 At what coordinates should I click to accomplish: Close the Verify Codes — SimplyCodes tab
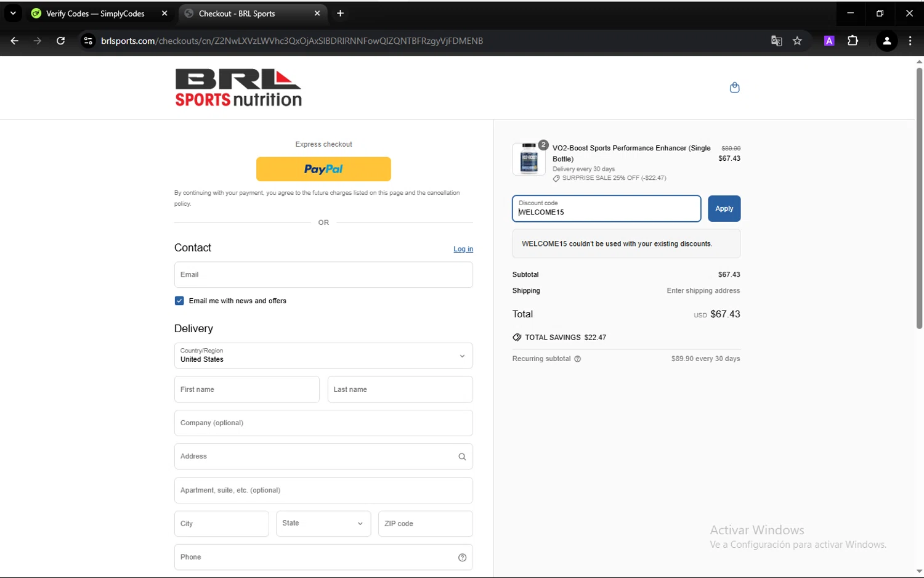(164, 13)
